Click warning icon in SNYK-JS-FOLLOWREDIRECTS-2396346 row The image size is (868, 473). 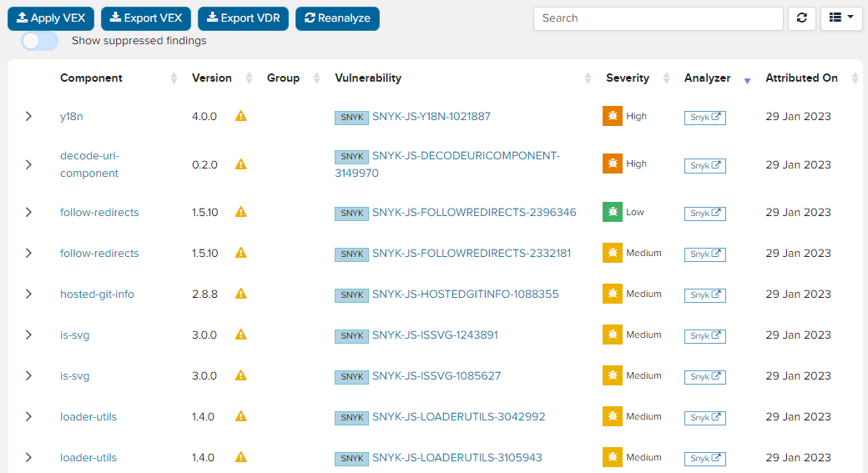241,212
